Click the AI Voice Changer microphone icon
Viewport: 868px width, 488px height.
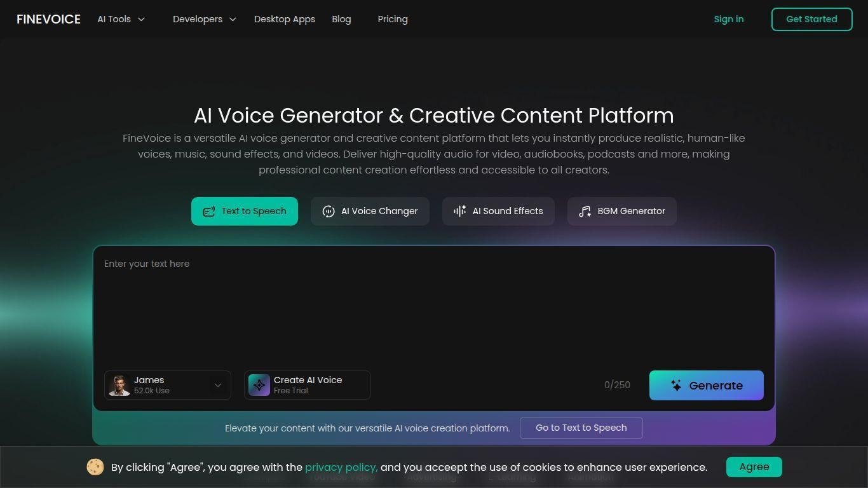(329, 212)
